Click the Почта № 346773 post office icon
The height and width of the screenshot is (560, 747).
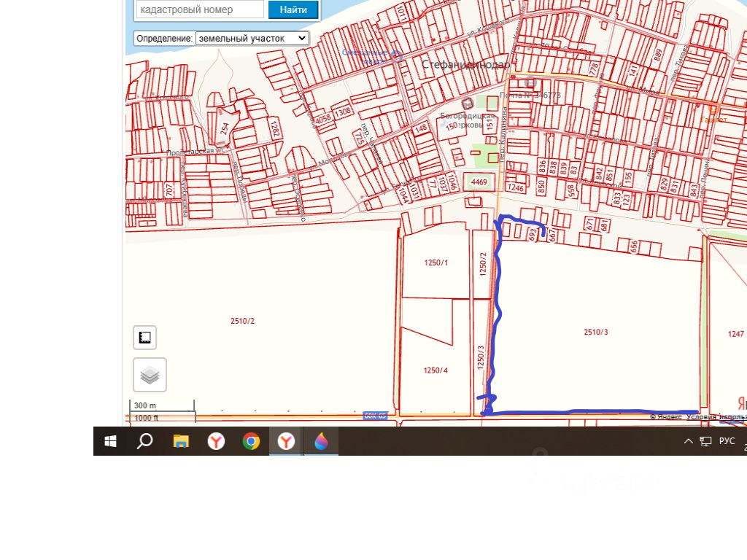[x=530, y=83]
